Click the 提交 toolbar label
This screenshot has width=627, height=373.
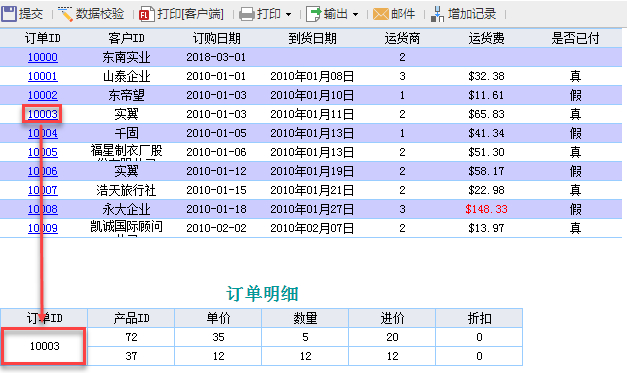(x=31, y=14)
